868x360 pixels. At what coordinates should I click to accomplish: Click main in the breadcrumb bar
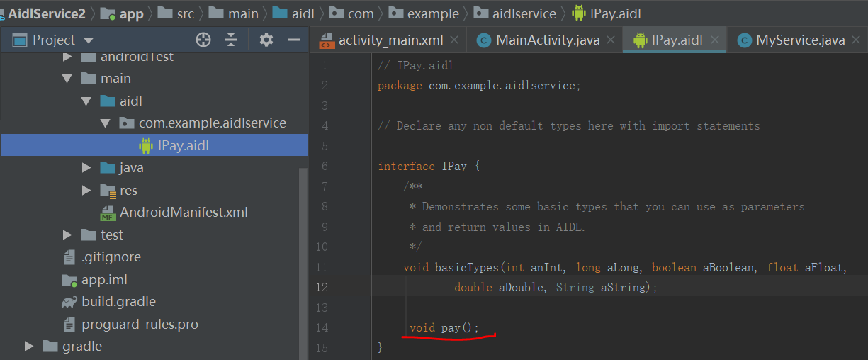pyautogui.click(x=243, y=13)
